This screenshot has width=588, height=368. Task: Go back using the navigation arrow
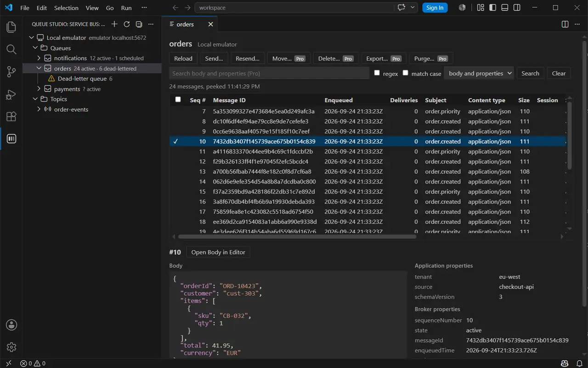tap(175, 8)
